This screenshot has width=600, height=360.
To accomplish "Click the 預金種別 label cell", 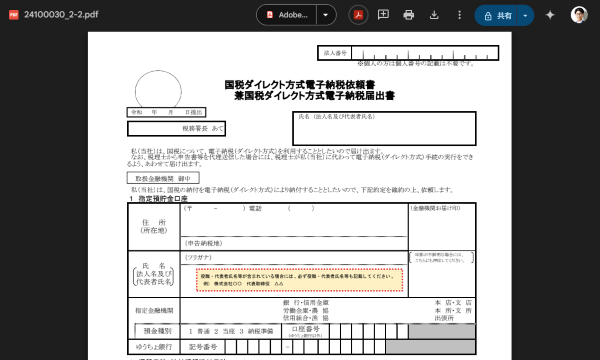I will tap(157, 331).
